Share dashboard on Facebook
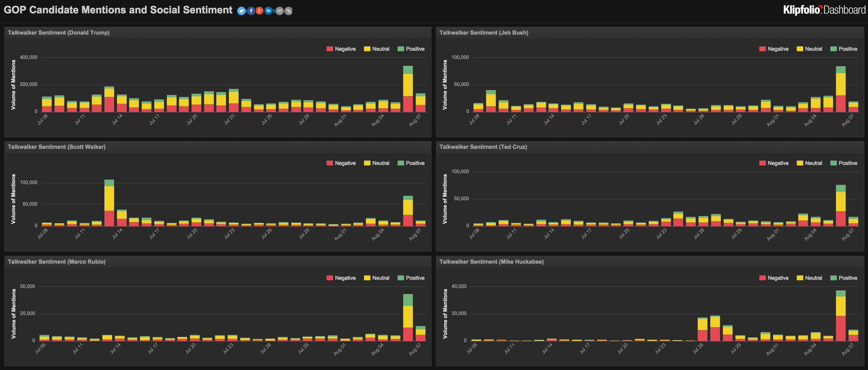Viewport: 868px width, 370px height. [x=251, y=11]
